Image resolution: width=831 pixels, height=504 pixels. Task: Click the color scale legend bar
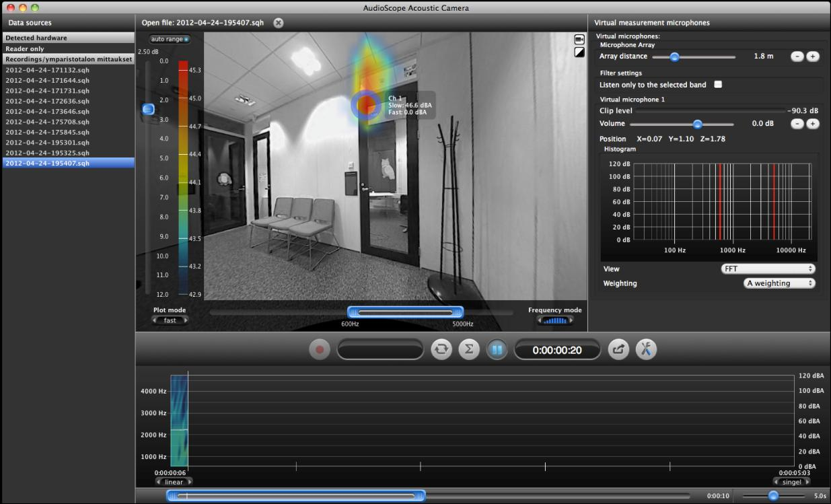click(x=184, y=179)
